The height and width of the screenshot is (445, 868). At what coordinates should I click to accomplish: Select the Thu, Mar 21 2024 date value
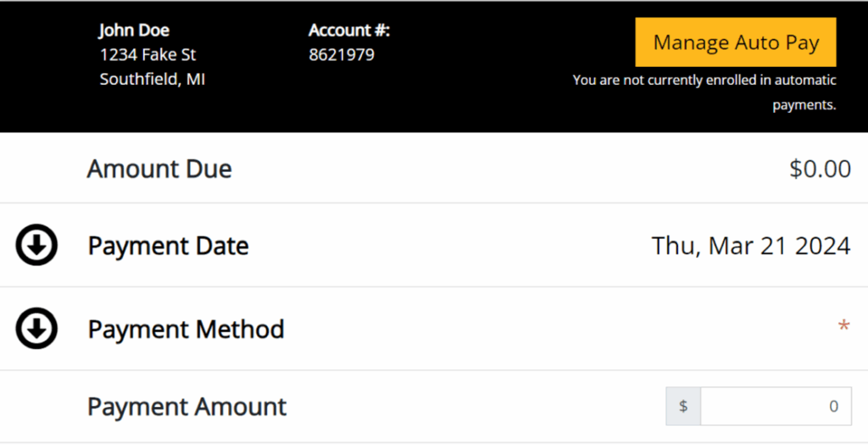click(x=750, y=246)
